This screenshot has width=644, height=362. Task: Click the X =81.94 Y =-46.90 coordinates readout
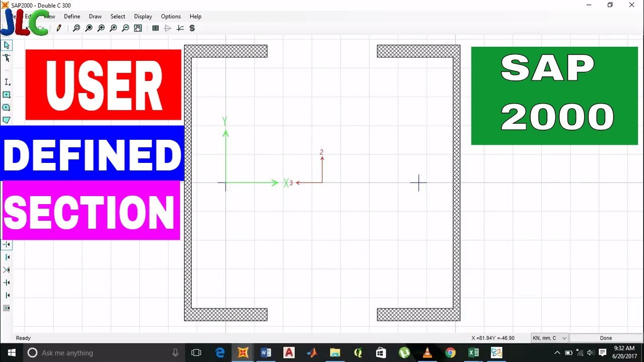pos(493,338)
